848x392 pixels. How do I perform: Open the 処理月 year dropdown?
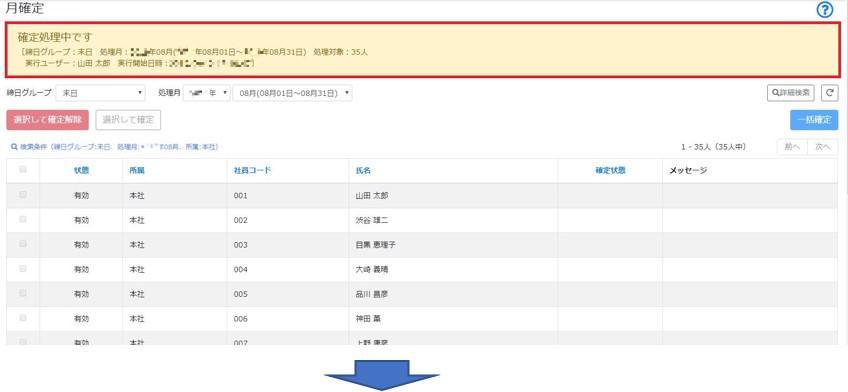pos(207,93)
